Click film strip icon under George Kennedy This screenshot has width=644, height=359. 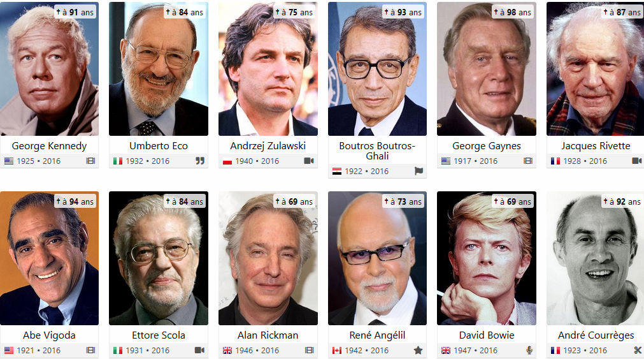click(90, 161)
